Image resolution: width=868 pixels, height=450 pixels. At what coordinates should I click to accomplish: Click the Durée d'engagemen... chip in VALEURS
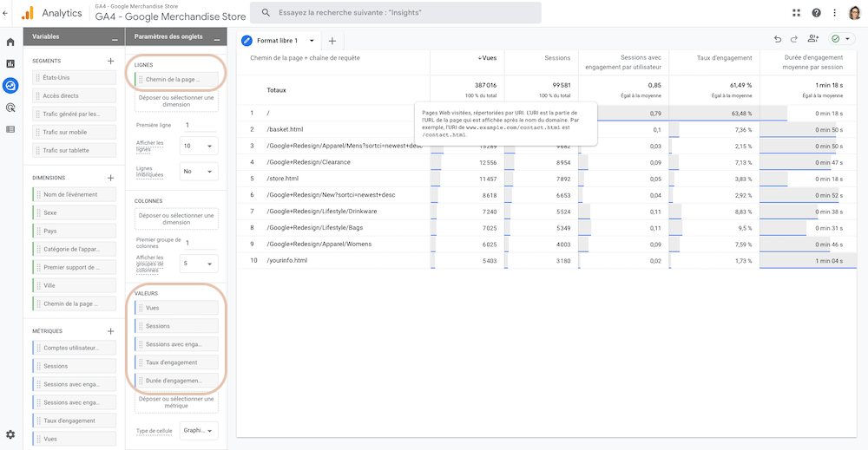(x=176, y=381)
